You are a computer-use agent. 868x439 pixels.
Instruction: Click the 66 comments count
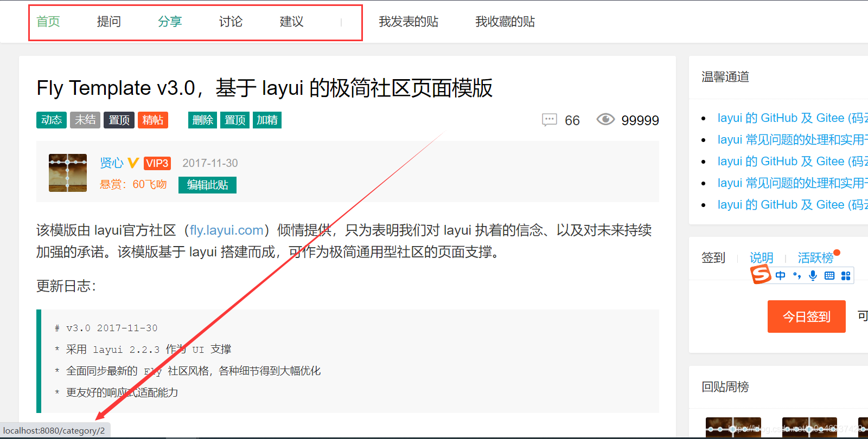pyautogui.click(x=572, y=120)
